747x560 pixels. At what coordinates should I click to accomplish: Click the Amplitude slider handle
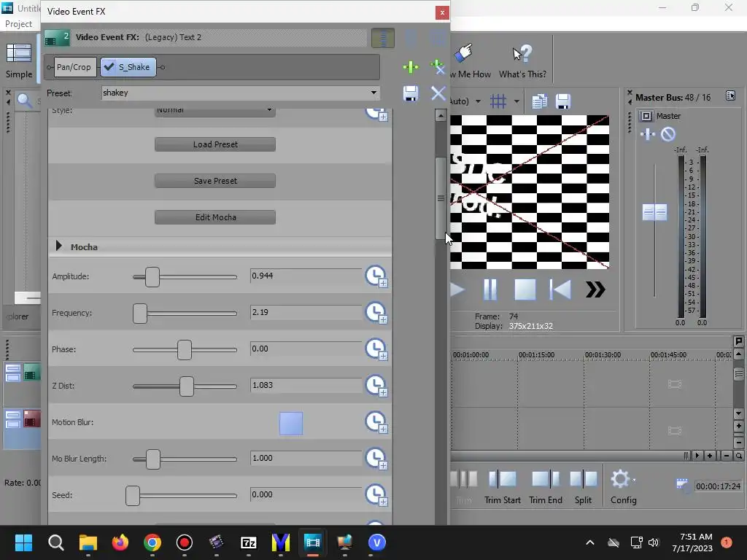point(152,276)
